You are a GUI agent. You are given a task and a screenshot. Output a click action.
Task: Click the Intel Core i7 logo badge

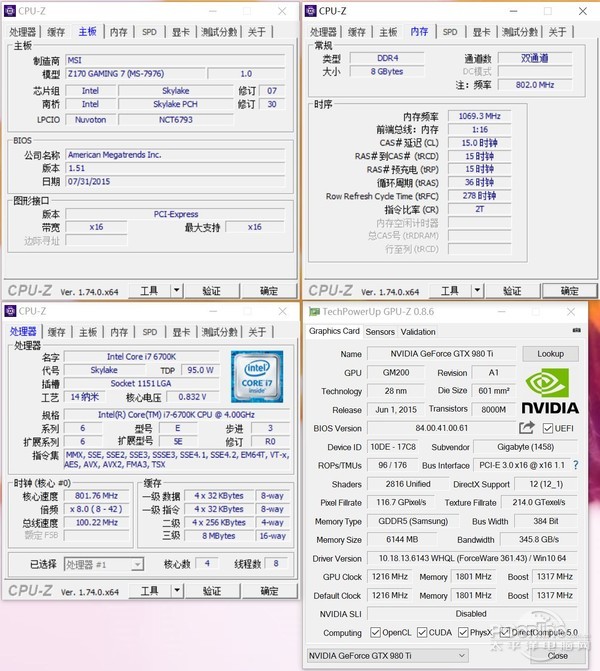(257, 377)
